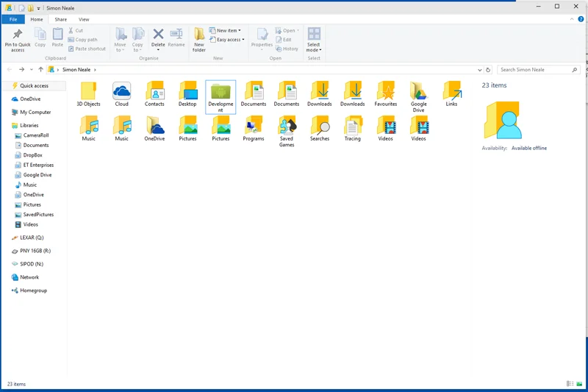Viewport: 588px width, 392px height.
Task: Click the Search Simon Neale field
Action: point(539,70)
